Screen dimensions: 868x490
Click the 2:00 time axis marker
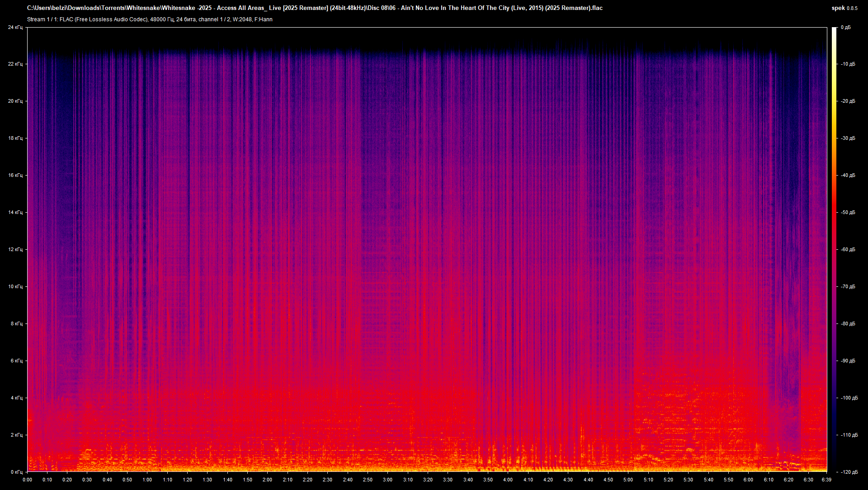tap(268, 480)
